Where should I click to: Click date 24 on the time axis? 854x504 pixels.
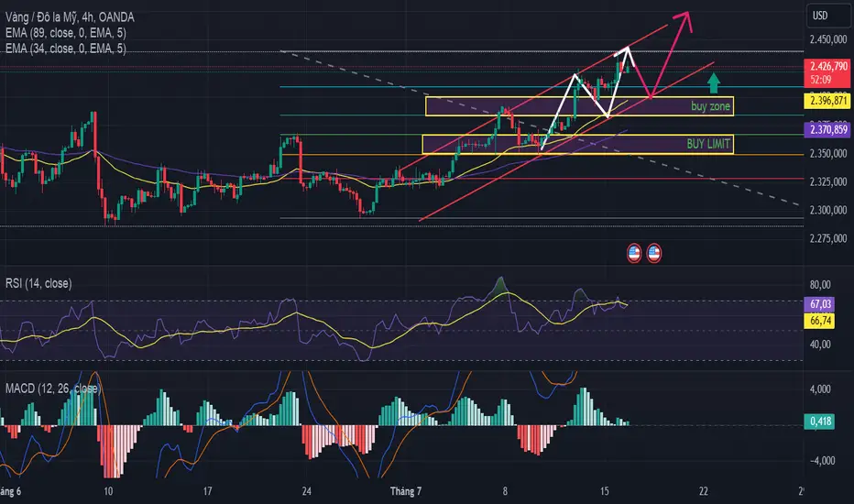(307, 491)
